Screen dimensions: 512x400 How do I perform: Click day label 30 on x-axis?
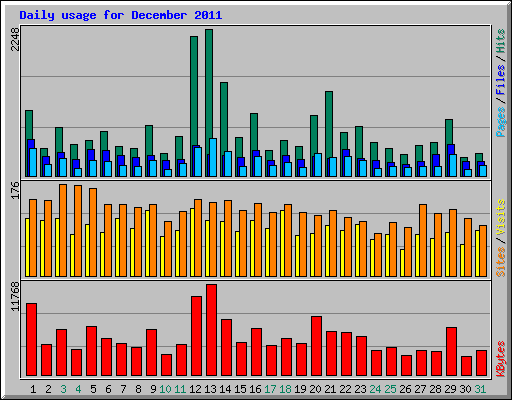pyautogui.click(x=465, y=389)
